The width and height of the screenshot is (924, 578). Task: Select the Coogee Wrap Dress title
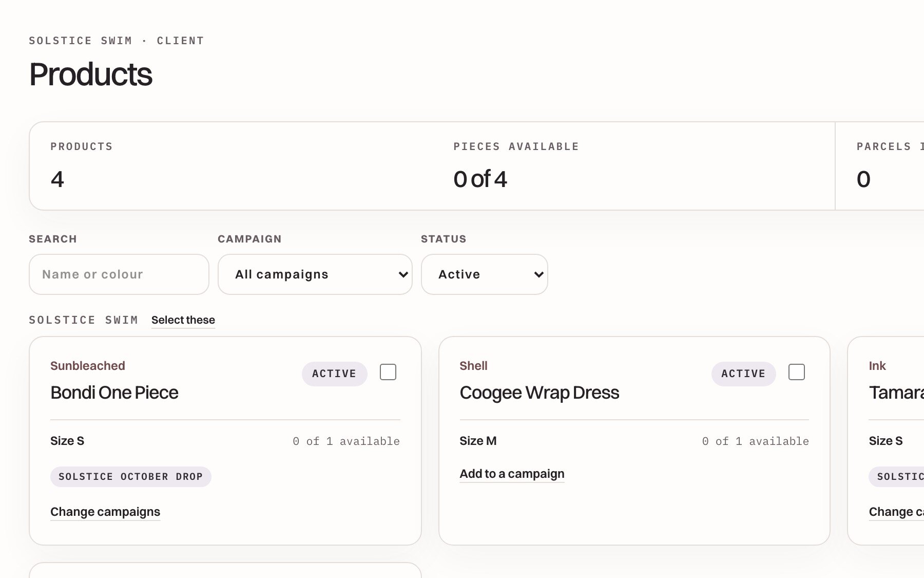point(540,393)
